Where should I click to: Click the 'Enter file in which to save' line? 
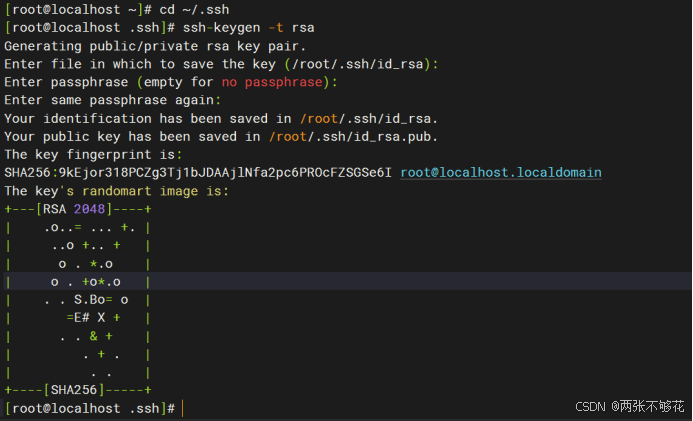(x=221, y=64)
